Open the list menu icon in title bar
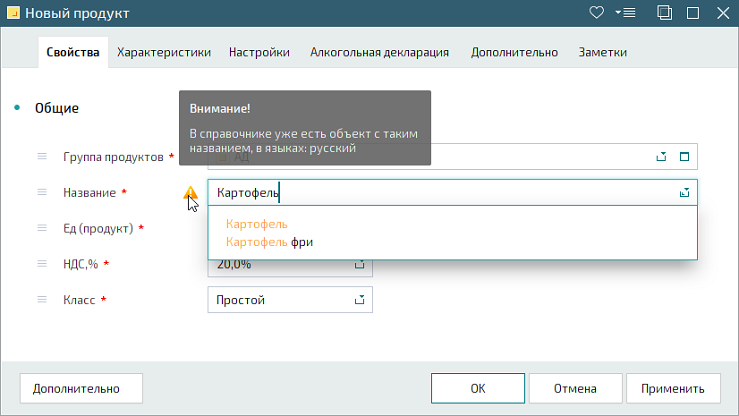The width and height of the screenshot is (739, 416). point(625,13)
